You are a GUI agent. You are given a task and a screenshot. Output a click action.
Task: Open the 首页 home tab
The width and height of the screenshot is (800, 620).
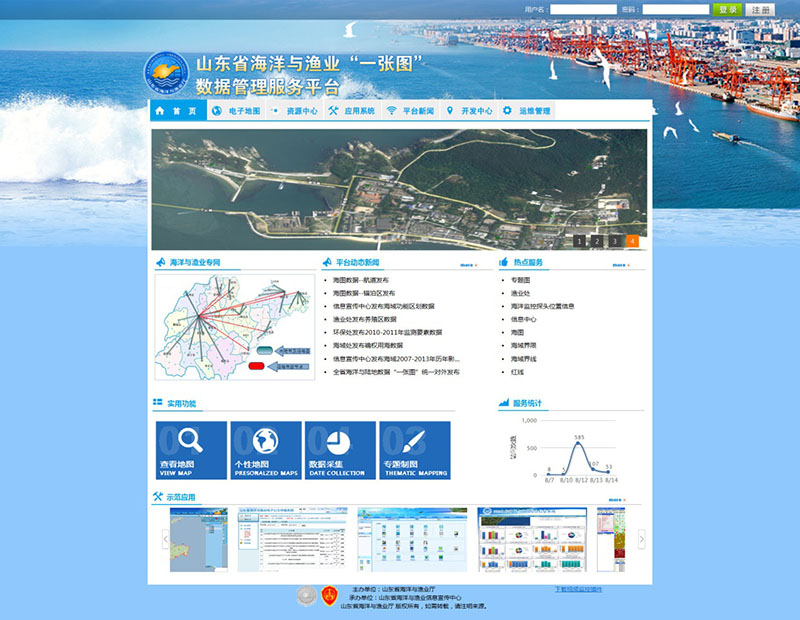click(178, 110)
